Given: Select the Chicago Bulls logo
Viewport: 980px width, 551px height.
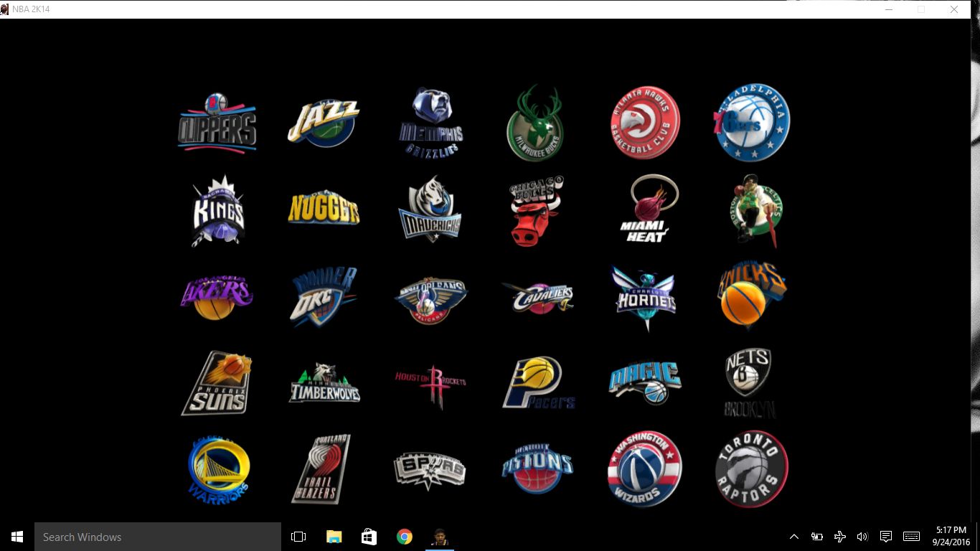Looking at the screenshot, I should (x=536, y=211).
